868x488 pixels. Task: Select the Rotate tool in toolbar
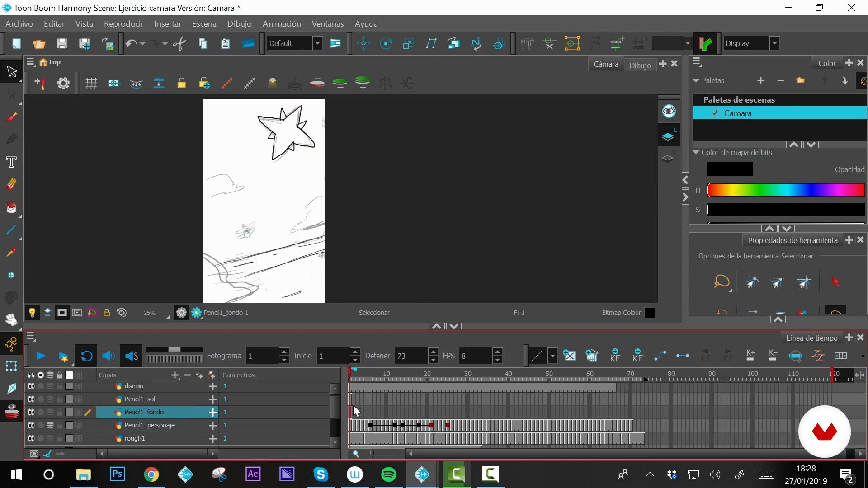point(386,43)
